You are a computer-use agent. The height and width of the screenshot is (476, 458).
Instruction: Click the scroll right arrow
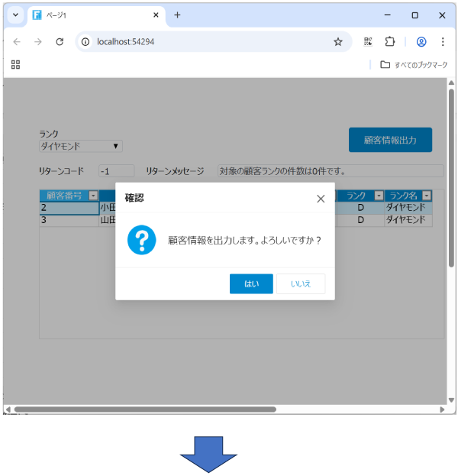pyautogui.click(x=442, y=410)
